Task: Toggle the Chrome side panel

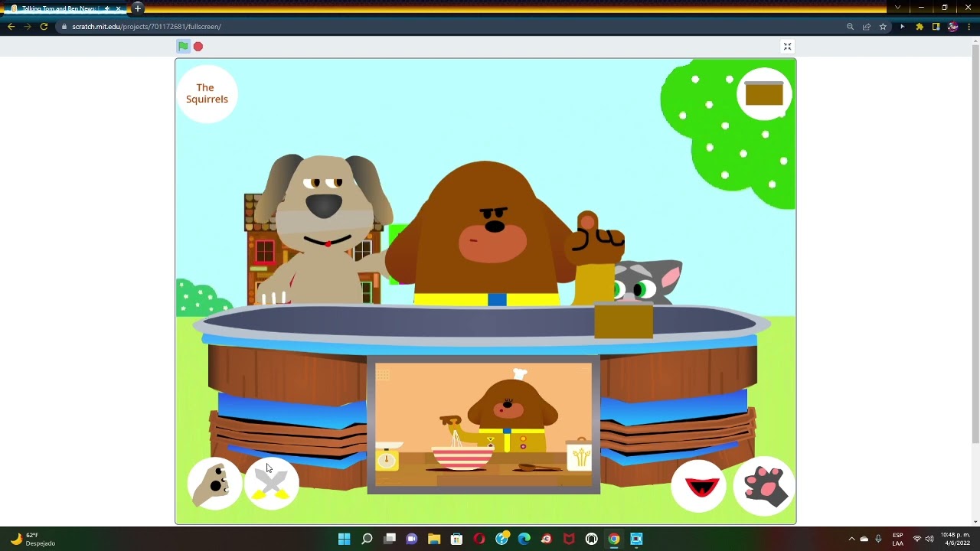Action: coord(936,27)
